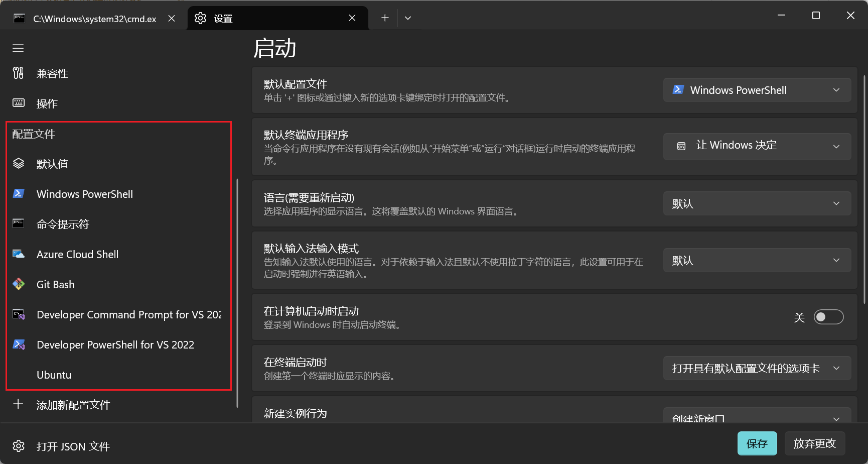
Task: Click the plus icon beside 添加新配置文件
Action: 18,404
